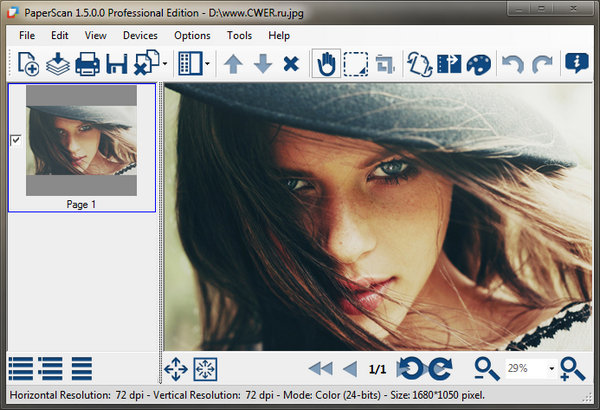Click the zoom in magnifier
Viewport: 600px width, 410px height.
572,369
